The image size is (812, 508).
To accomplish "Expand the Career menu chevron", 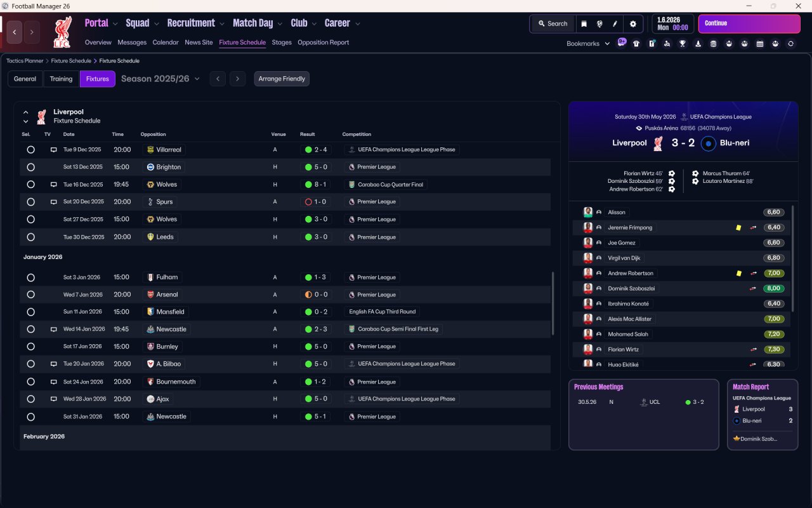I will [x=358, y=24].
